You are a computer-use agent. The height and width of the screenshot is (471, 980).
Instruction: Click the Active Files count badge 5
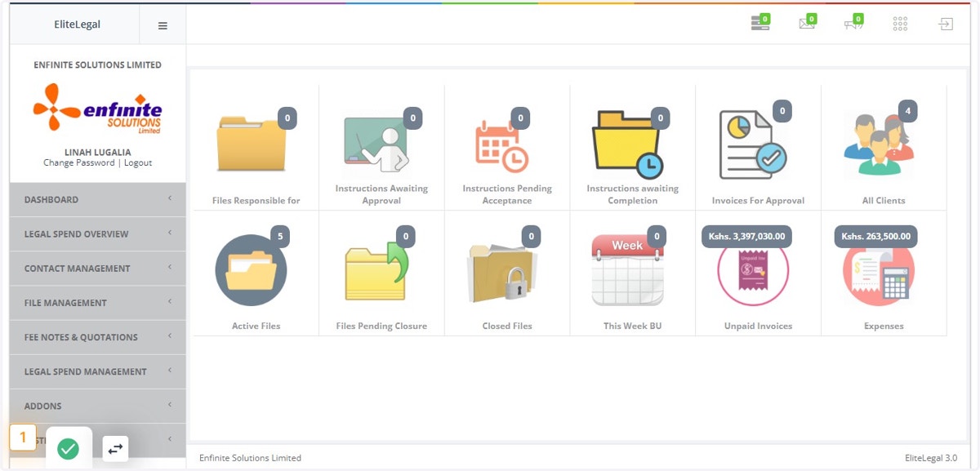(x=280, y=236)
